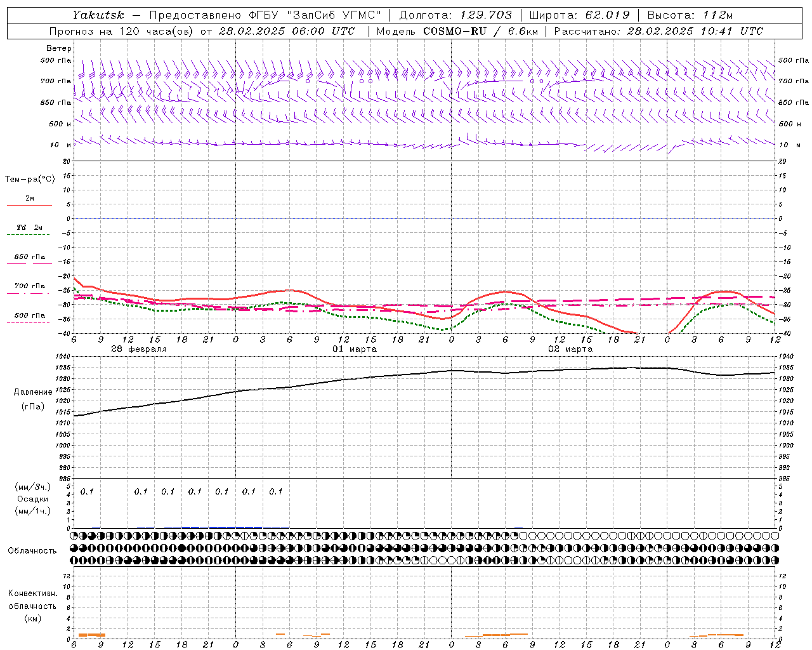Click the Рассчитано: 28.02.2025 10:41 UTC timestamp

[658, 31]
